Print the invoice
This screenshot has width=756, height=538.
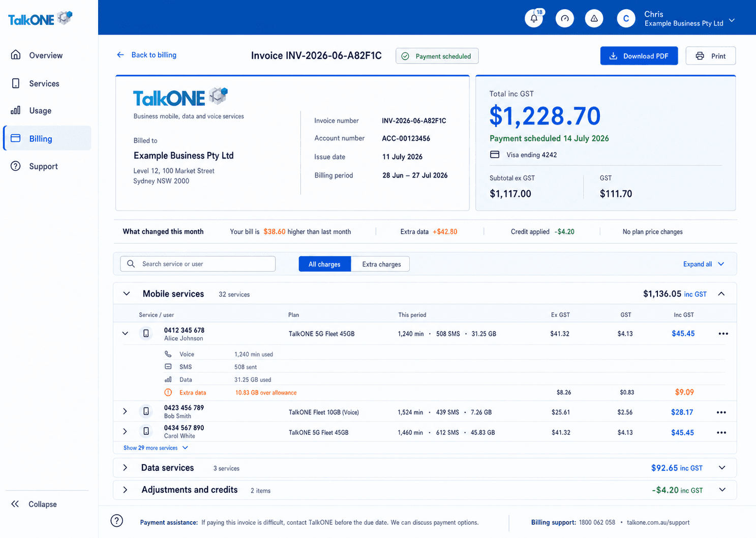click(711, 56)
